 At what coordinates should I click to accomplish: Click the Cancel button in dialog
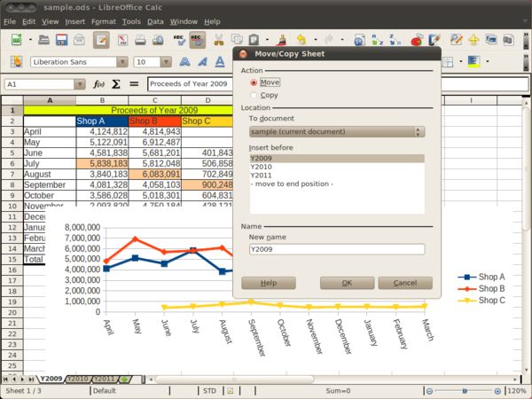point(404,283)
